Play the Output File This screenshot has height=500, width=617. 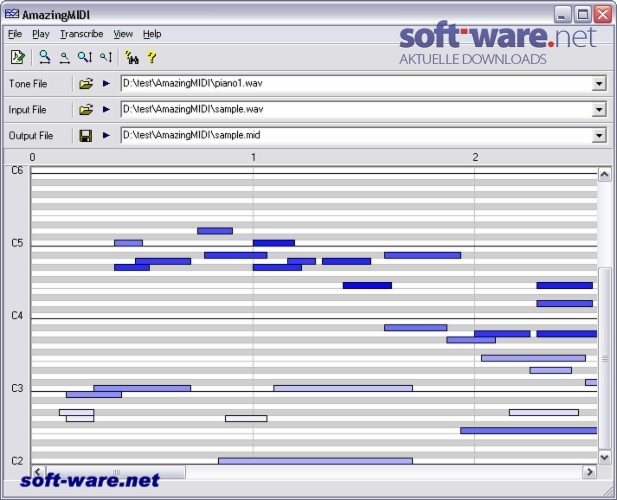[106, 135]
